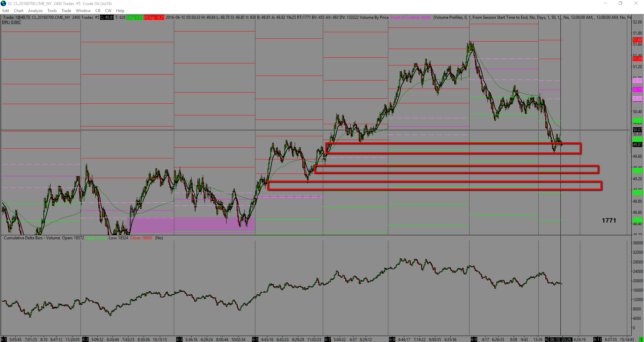Viewport: 644px width, 342px height.
Task: Click the 20000 delta scale value
Action: coord(638,281)
